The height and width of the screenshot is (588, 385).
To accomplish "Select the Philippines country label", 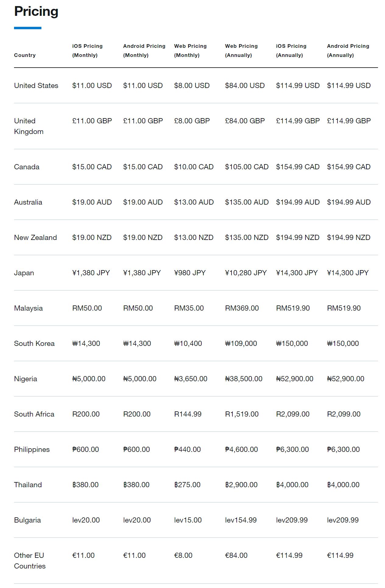I will click(x=32, y=449).
